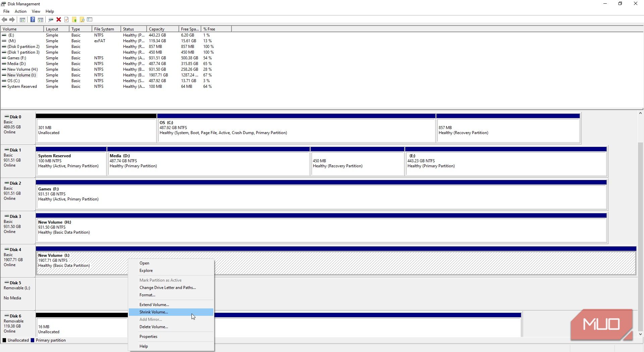Screen dimensions: 644x352
Task: Sort by the % Free column header
Action: 216,29
